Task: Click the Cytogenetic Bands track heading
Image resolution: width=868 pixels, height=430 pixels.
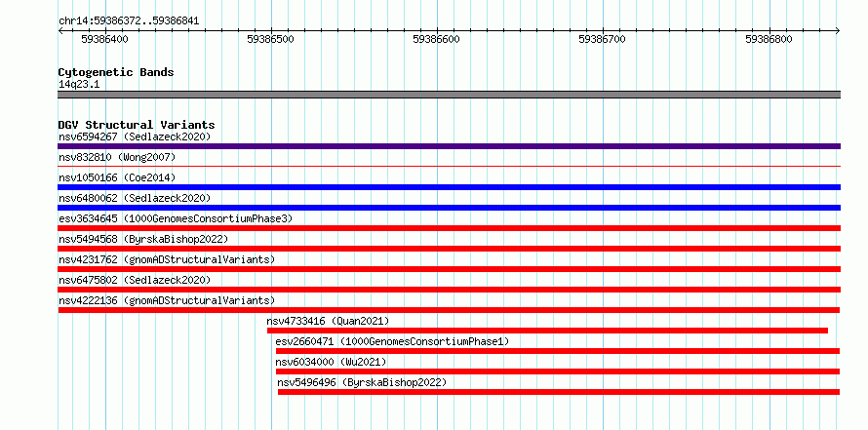Action: (x=116, y=72)
